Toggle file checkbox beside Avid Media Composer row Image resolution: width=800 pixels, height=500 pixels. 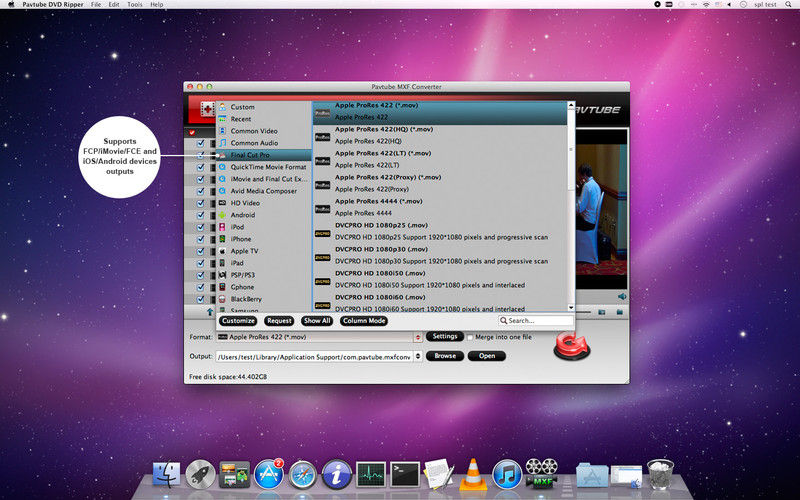coord(201,191)
